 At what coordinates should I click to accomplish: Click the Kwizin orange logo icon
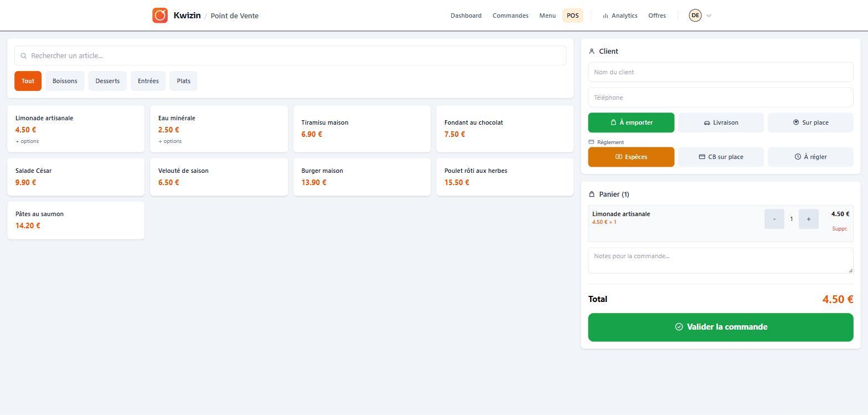160,16
